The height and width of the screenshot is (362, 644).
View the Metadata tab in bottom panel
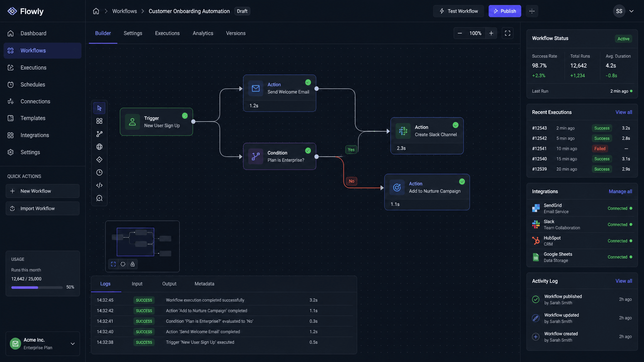tap(205, 284)
